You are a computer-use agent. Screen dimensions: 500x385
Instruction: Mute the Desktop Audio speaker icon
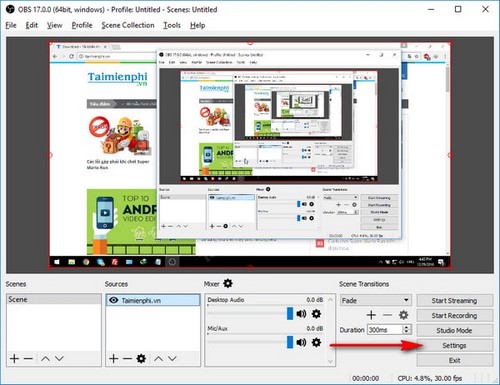pos(301,314)
